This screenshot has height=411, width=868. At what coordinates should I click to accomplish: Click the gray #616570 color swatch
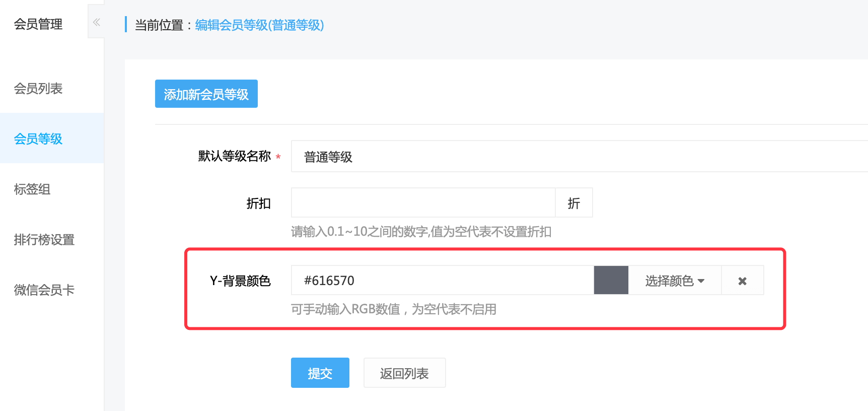click(611, 281)
